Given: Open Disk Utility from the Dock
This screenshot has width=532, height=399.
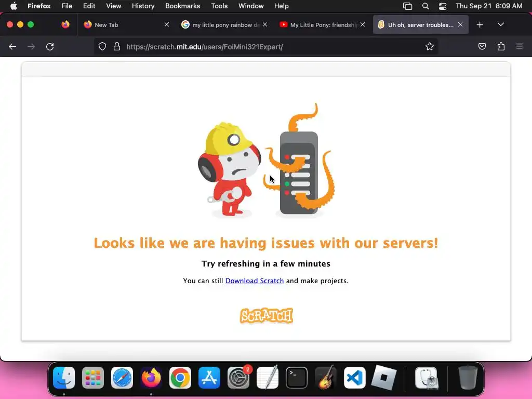Looking at the screenshot, I should [427, 378].
